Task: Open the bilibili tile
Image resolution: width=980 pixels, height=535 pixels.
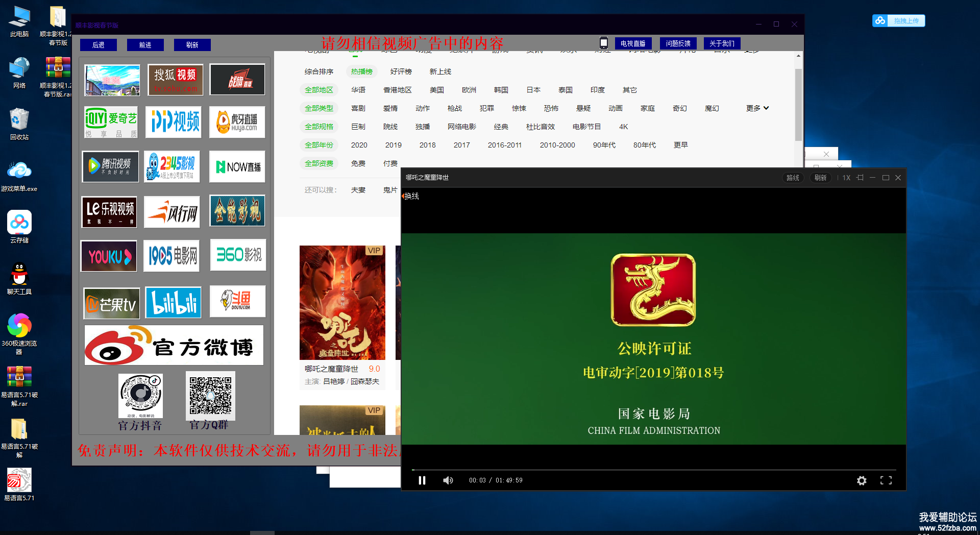Action: pos(174,302)
